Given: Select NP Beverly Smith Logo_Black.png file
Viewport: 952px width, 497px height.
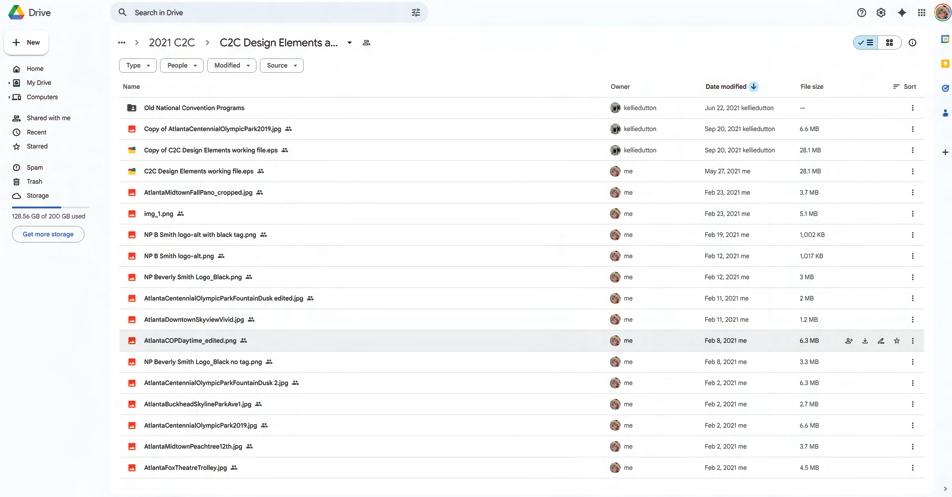Looking at the screenshot, I should [x=522, y=277].
